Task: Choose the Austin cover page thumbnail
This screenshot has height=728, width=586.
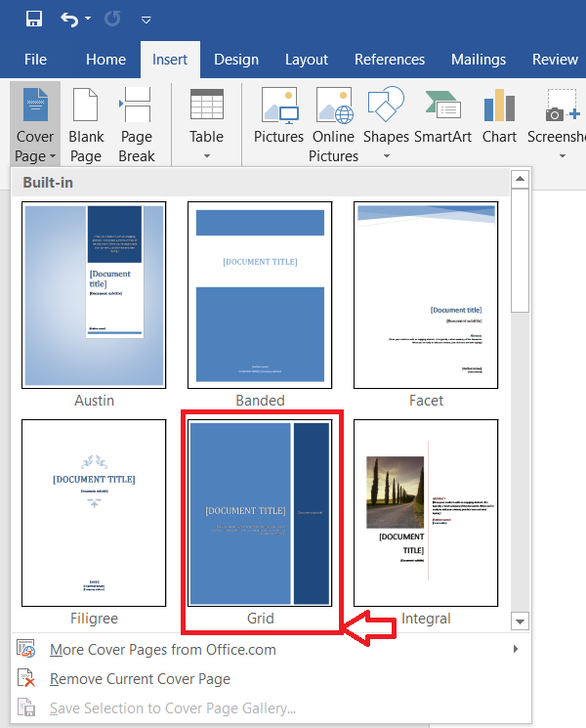Action: tap(94, 295)
